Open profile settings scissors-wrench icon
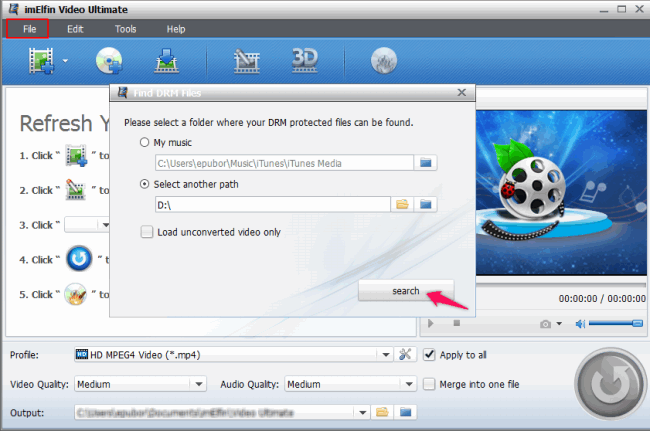 tap(405, 354)
